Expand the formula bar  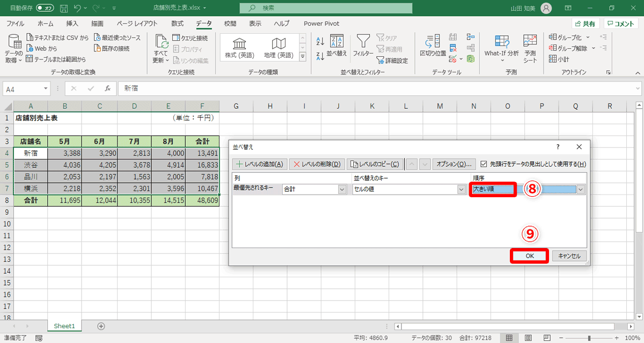tap(637, 88)
